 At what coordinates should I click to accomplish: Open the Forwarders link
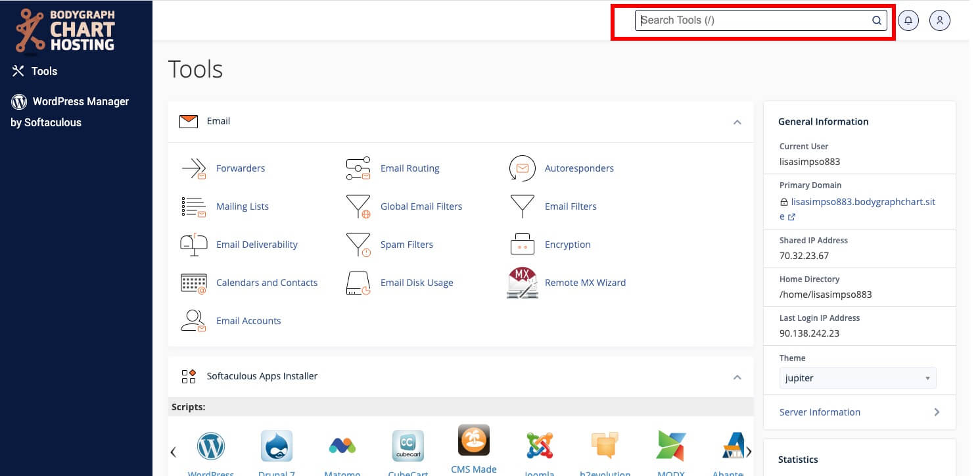click(241, 168)
